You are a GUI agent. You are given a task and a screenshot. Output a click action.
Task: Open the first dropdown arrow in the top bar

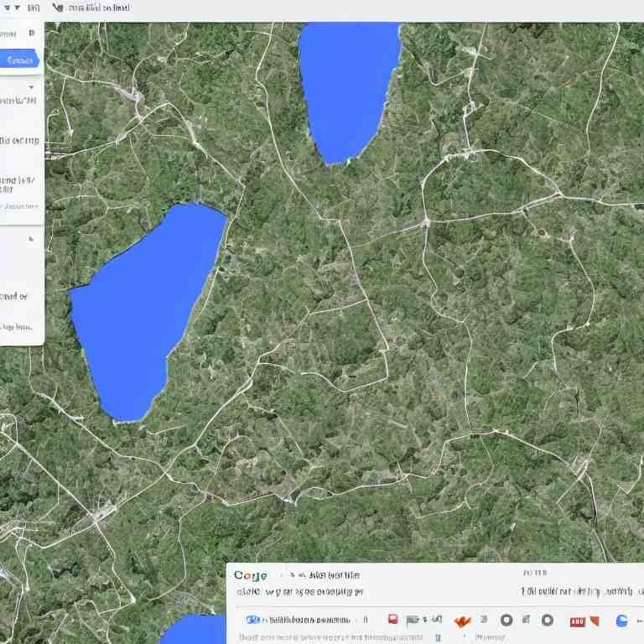coord(7,8)
